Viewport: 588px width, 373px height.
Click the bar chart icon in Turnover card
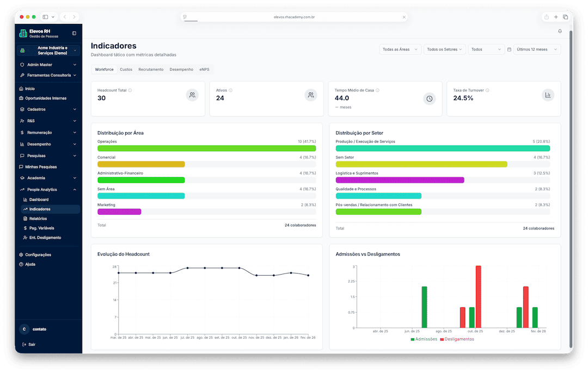pos(548,95)
